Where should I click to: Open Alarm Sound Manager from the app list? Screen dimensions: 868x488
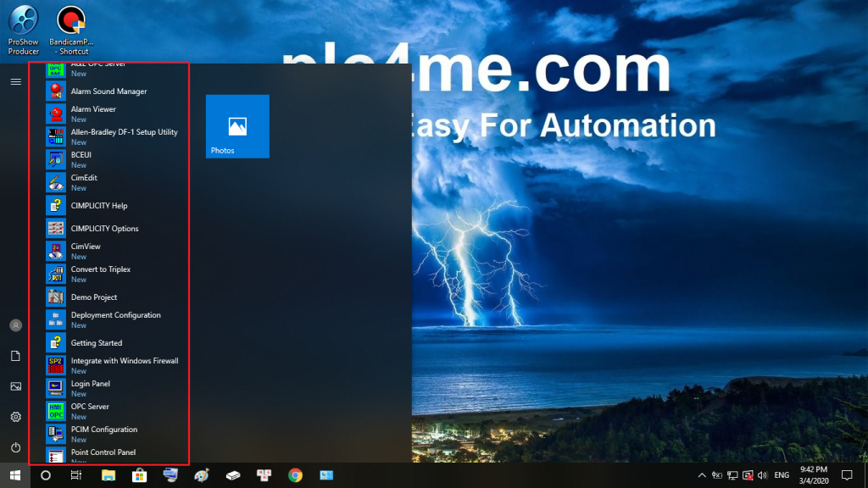coord(108,91)
